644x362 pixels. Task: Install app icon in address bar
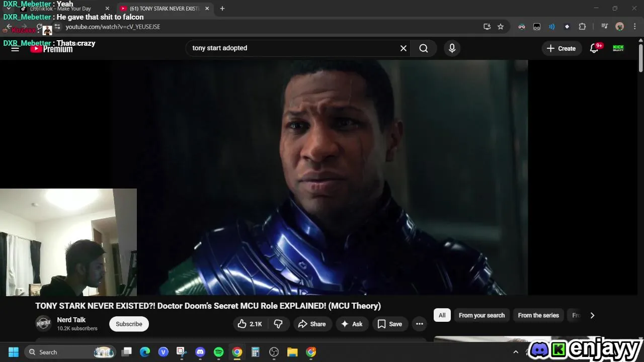487,27
